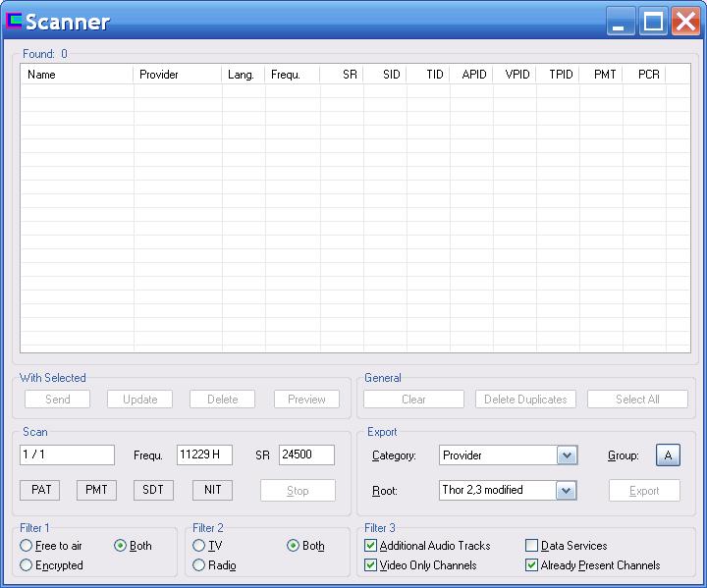707x588 pixels.
Task: Click the PMT scan button
Action: (96, 490)
